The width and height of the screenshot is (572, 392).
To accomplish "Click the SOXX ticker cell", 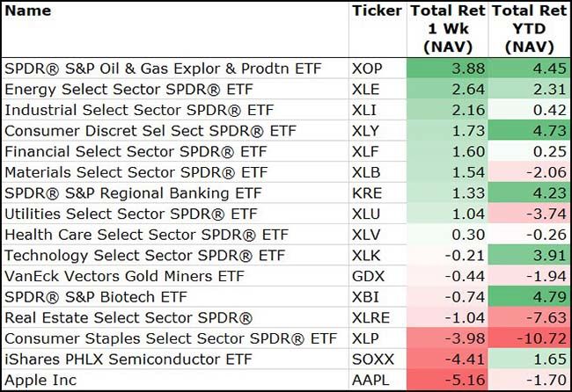I will point(373,359).
